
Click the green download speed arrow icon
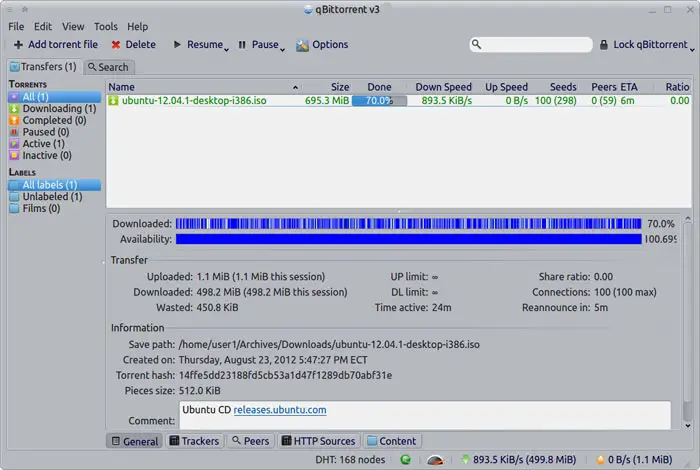465,459
